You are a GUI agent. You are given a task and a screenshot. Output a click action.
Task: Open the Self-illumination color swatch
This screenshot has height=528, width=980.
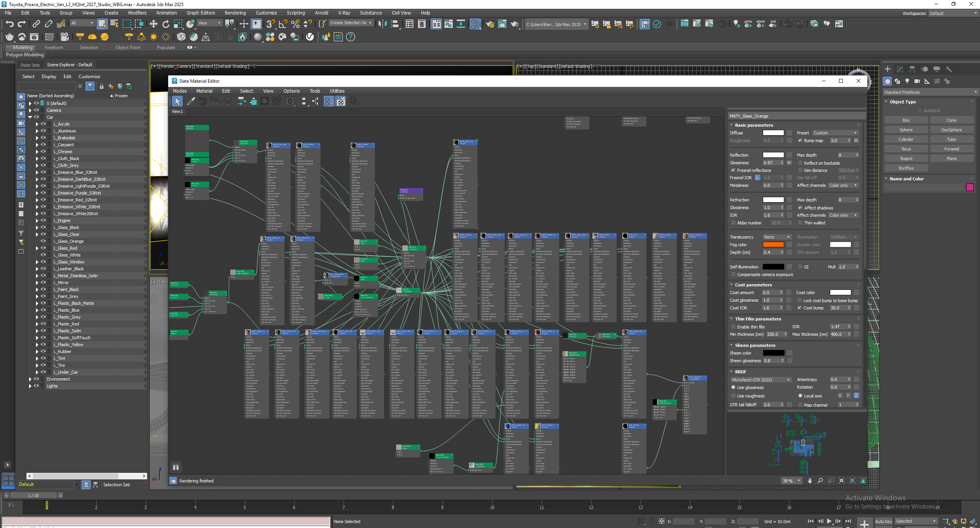click(773, 267)
